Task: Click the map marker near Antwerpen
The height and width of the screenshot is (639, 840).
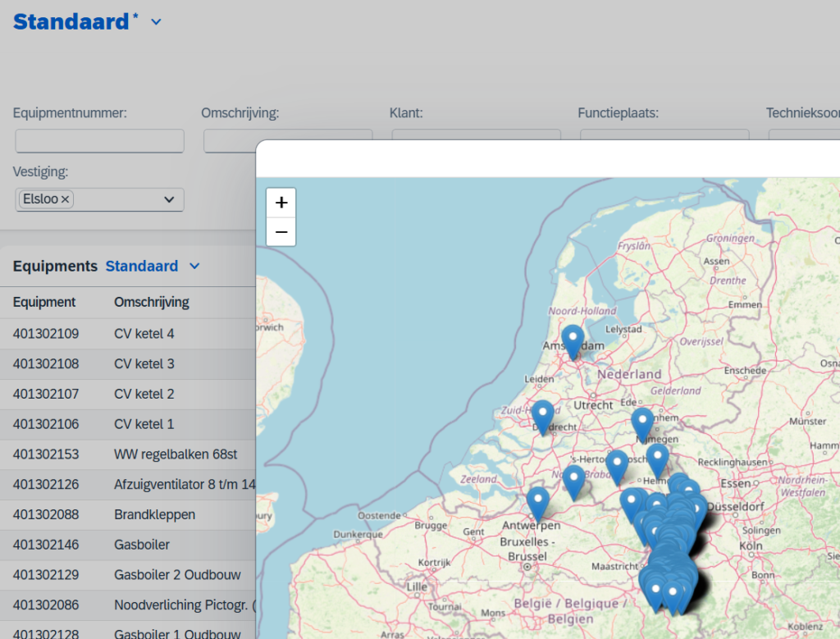Action: click(x=537, y=502)
